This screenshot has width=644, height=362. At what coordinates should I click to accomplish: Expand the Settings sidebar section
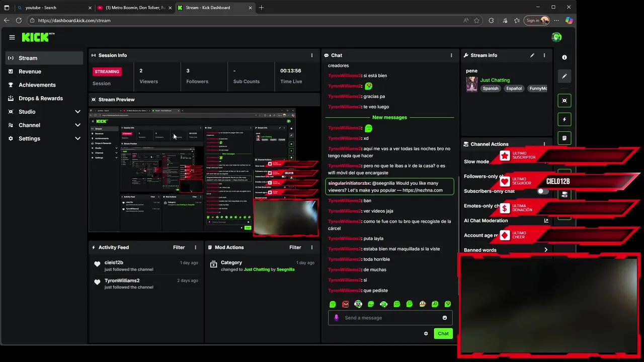[x=77, y=139]
